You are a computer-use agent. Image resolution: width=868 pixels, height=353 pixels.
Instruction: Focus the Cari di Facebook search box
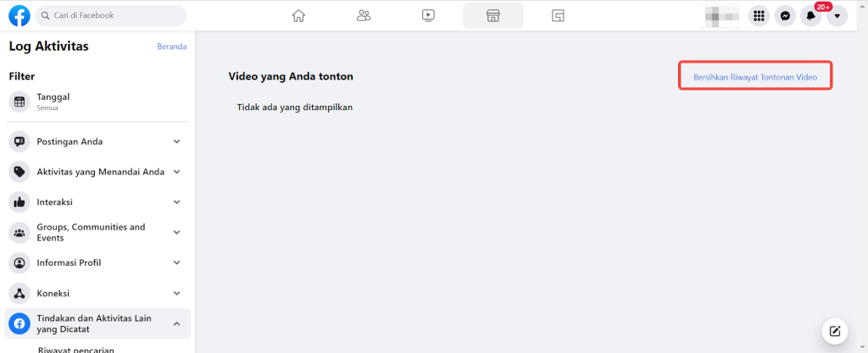click(x=111, y=15)
